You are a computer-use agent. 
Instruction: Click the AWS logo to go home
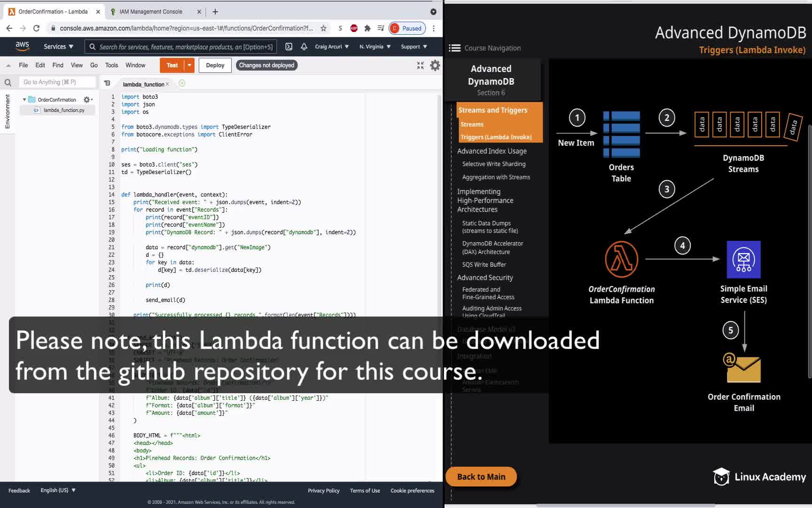tap(22, 46)
